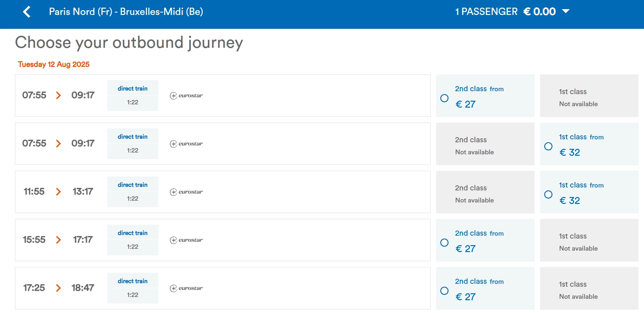Select 2nd class €27 radio for first 07:55 train

coord(444,98)
